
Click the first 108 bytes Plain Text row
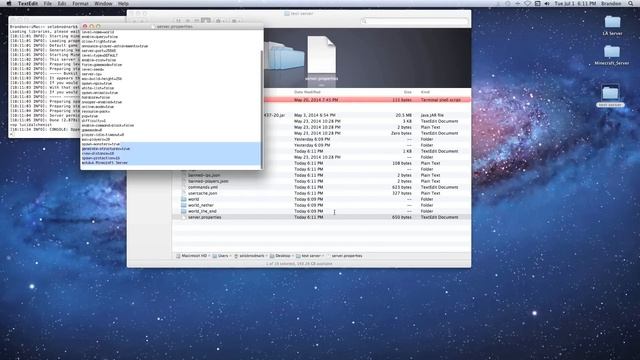pos(367,163)
